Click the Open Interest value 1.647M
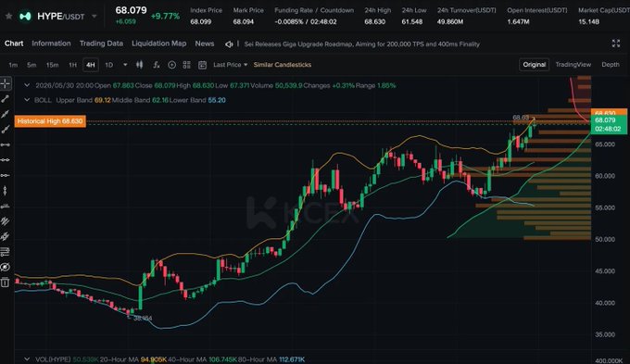The width and height of the screenshot is (630, 364). pyautogui.click(x=518, y=21)
